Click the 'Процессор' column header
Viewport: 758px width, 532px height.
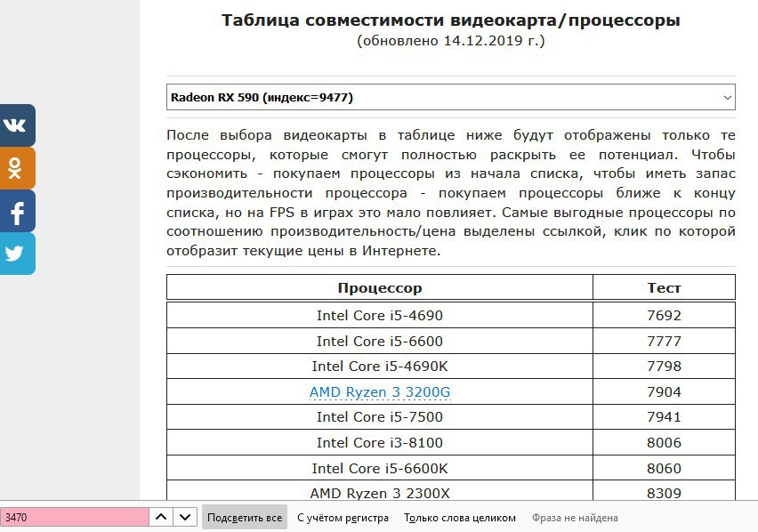point(380,287)
